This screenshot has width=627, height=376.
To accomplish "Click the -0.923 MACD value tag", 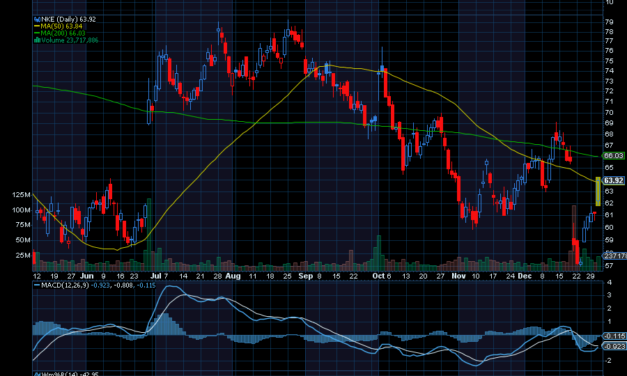I will coord(614,346).
